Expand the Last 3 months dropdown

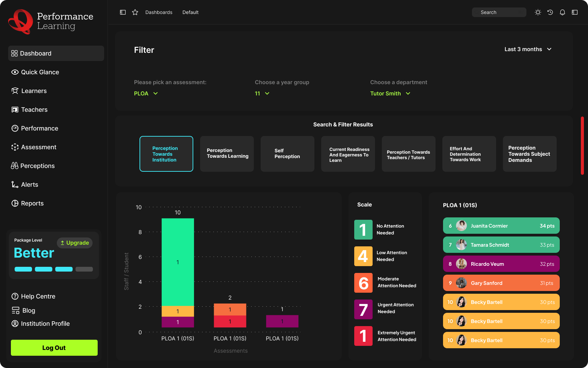coord(528,49)
